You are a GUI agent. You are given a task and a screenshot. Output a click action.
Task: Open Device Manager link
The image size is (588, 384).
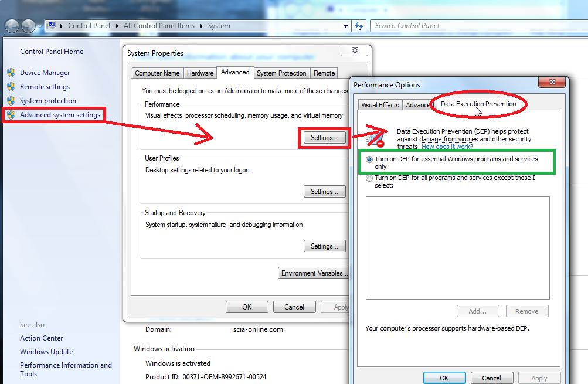45,72
